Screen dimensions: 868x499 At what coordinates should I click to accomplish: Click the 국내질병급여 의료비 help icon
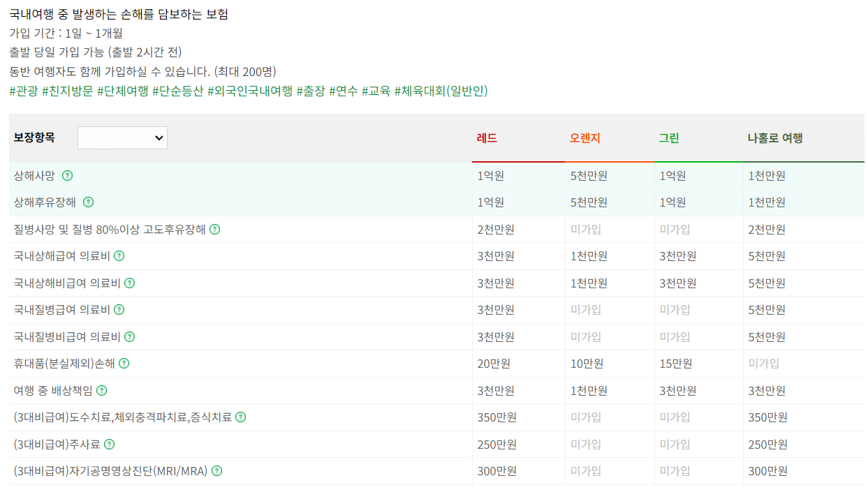click(118, 309)
